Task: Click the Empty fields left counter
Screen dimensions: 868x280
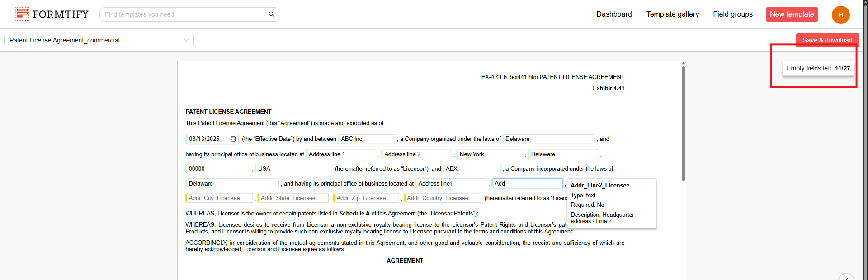Action: [818, 68]
